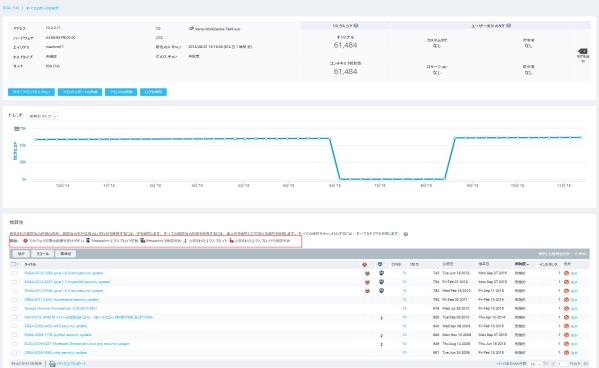Open the ruby security update link
The height and width of the screenshot is (368, 599).
pos(56,353)
